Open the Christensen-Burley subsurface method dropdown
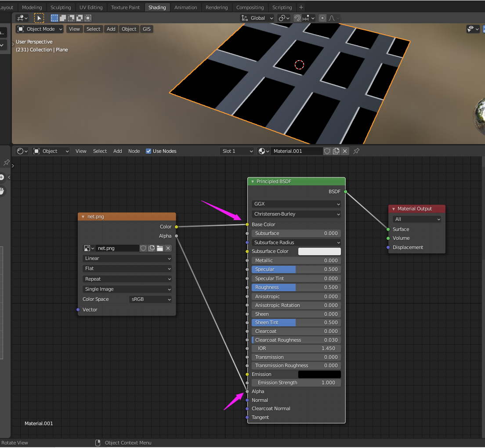 [x=297, y=214]
